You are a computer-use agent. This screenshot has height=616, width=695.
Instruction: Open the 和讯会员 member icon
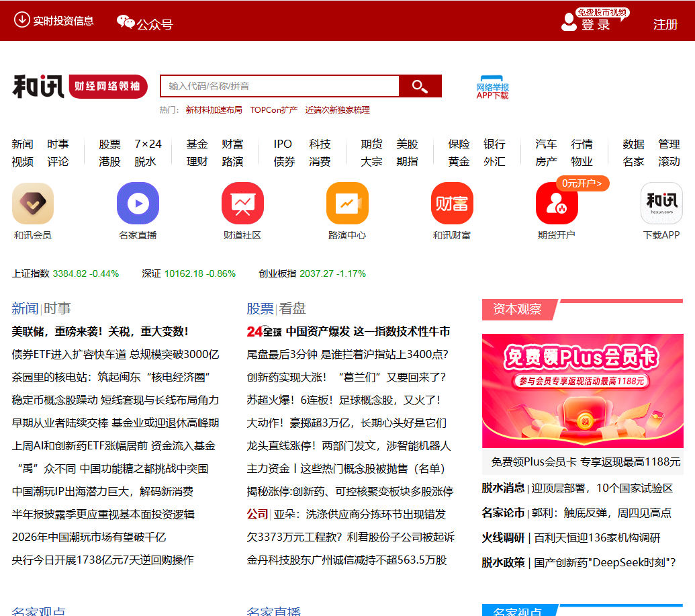[x=32, y=203]
